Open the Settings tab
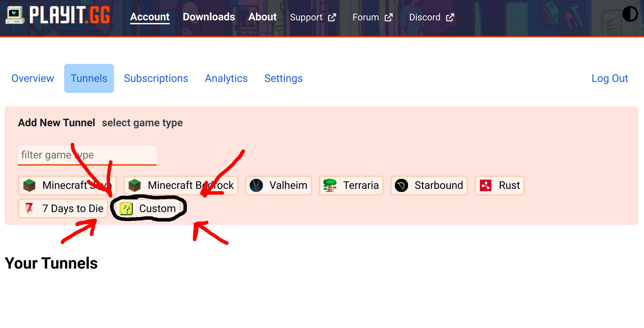 point(283,78)
